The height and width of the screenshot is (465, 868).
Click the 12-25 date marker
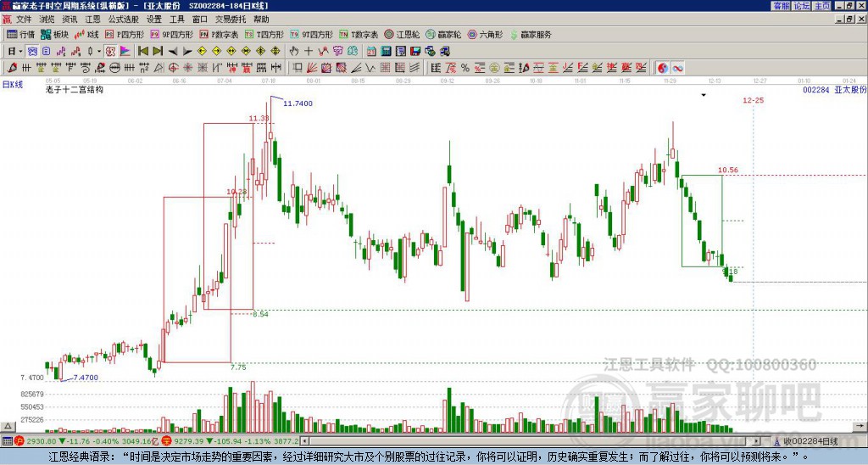753,100
